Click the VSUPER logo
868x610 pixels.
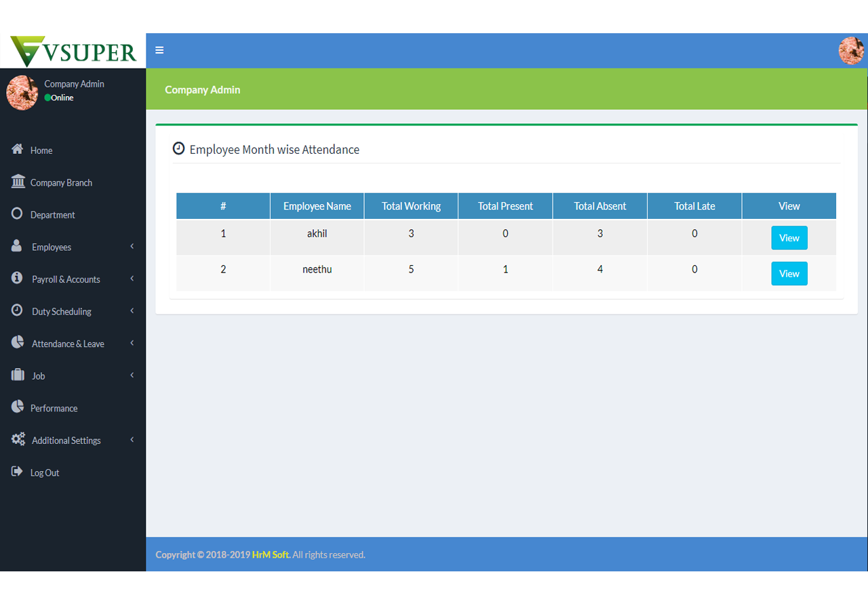point(73,51)
